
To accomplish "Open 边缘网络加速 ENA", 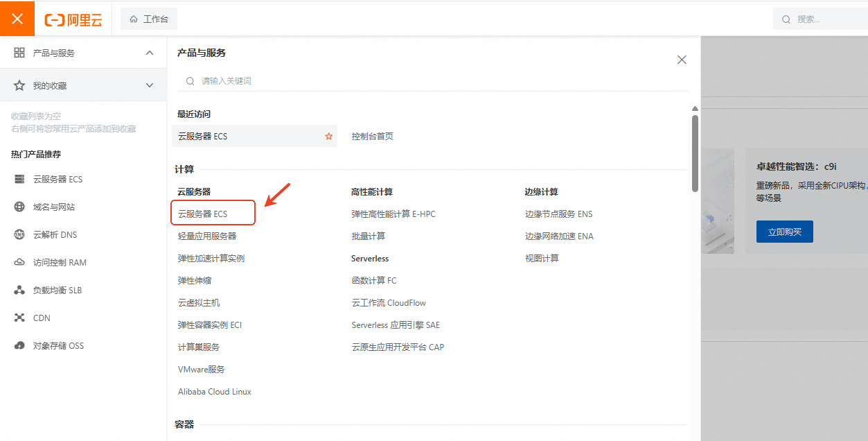I will [x=559, y=236].
